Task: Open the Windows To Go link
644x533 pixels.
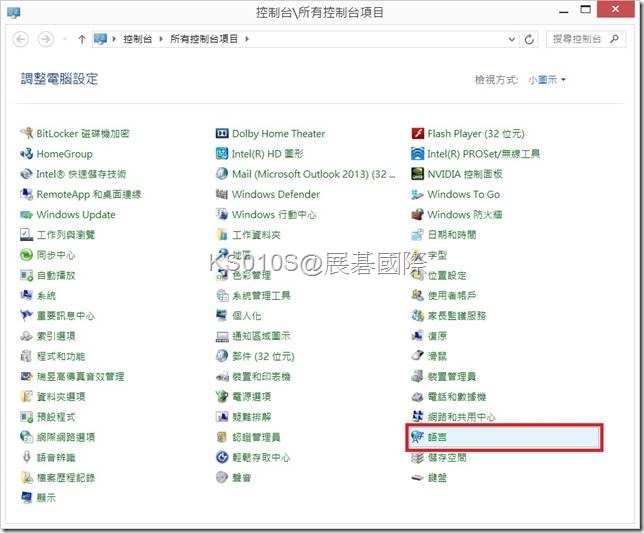Action: [x=464, y=194]
